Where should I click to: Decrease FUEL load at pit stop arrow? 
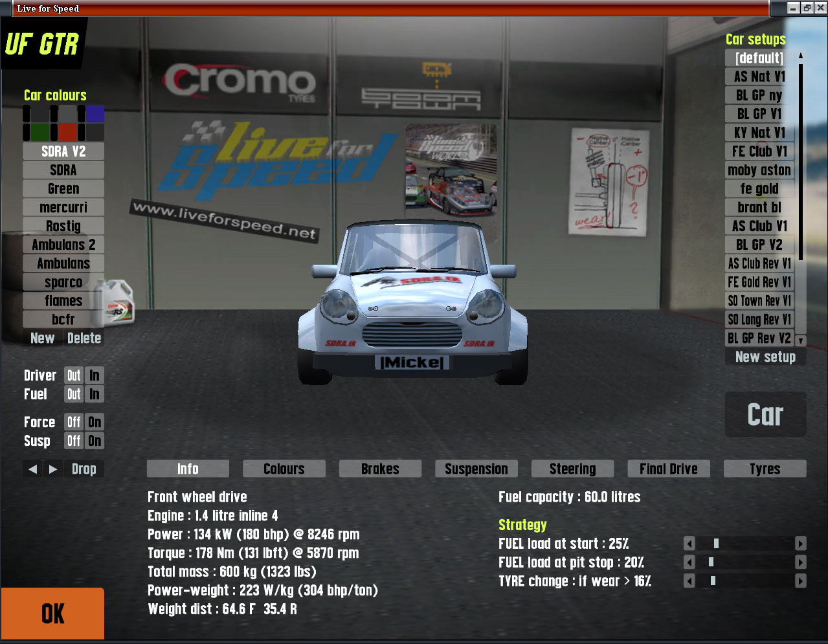point(689,562)
